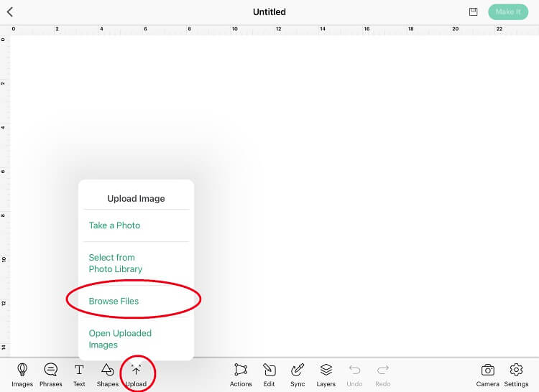539x392 pixels.
Task: Go back using the top-left arrow
Action: tap(10, 12)
